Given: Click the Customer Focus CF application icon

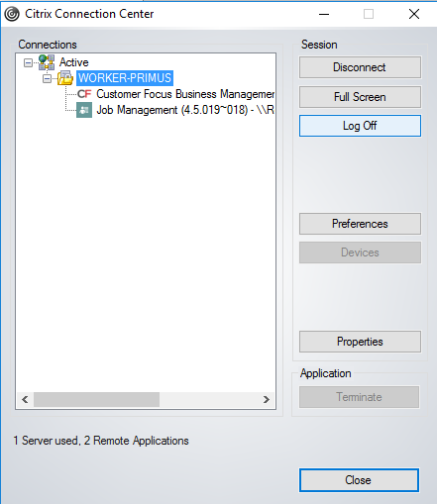Looking at the screenshot, I should (84, 94).
